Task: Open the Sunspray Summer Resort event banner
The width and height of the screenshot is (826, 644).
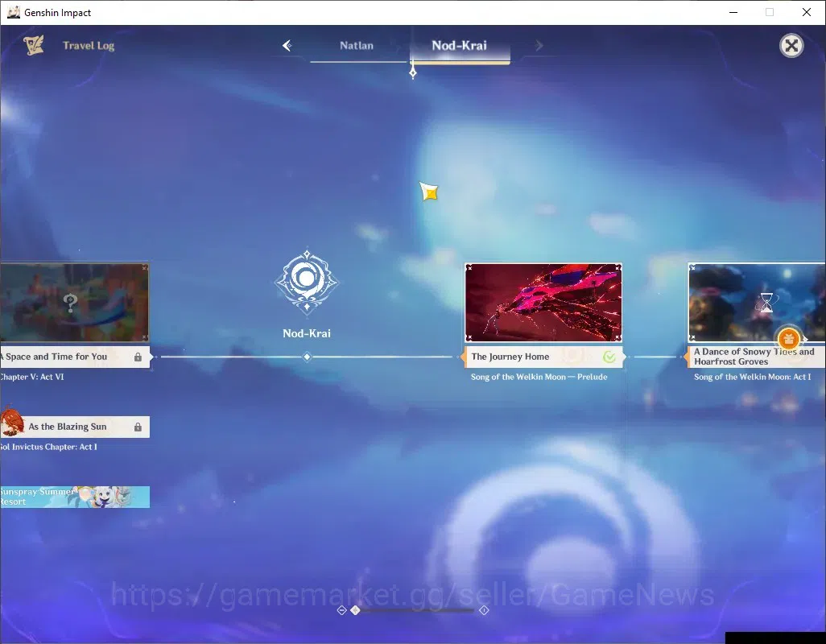Action: [75, 497]
